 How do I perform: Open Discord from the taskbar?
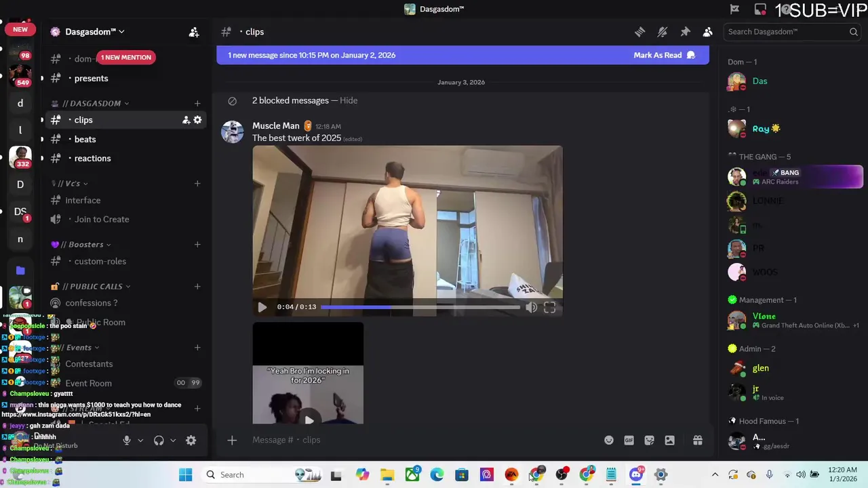[x=636, y=475]
